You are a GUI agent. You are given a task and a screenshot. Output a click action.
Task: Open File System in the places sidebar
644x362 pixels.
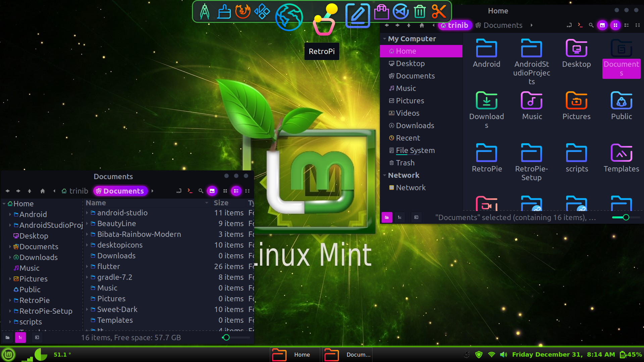click(x=421, y=150)
